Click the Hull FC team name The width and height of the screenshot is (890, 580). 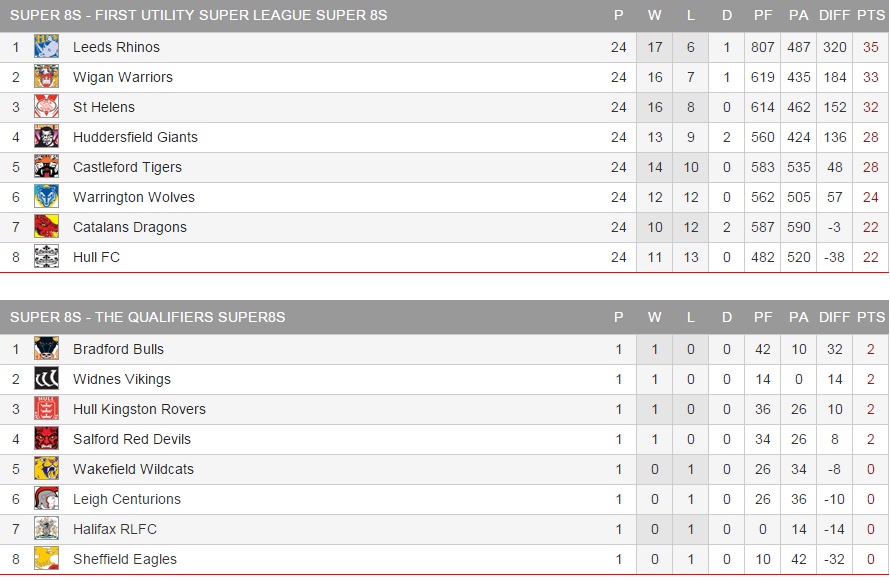(x=96, y=257)
